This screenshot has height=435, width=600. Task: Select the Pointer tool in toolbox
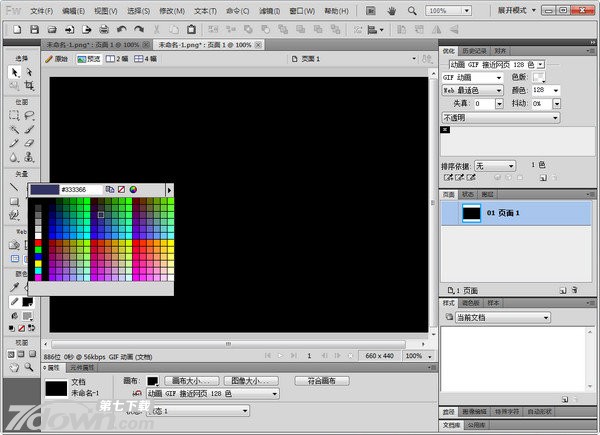(x=14, y=72)
